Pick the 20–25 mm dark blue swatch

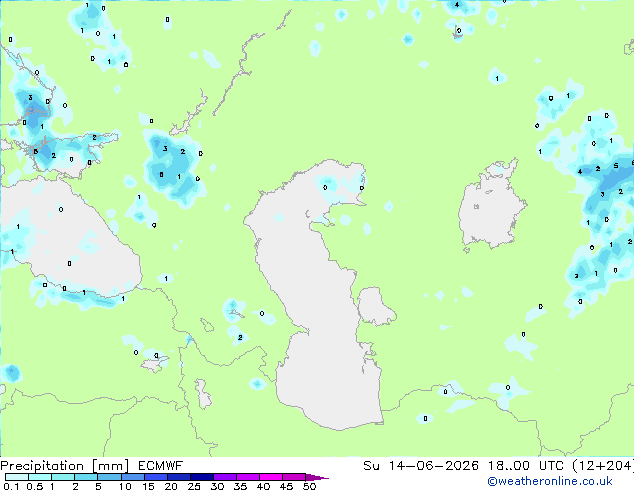click(x=178, y=477)
